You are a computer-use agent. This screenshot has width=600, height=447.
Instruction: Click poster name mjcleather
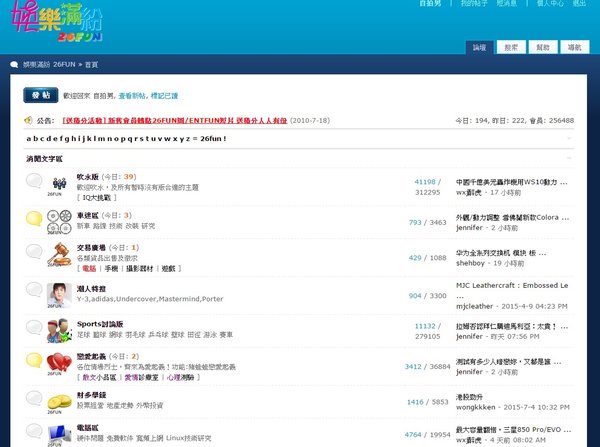tap(474, 306)
